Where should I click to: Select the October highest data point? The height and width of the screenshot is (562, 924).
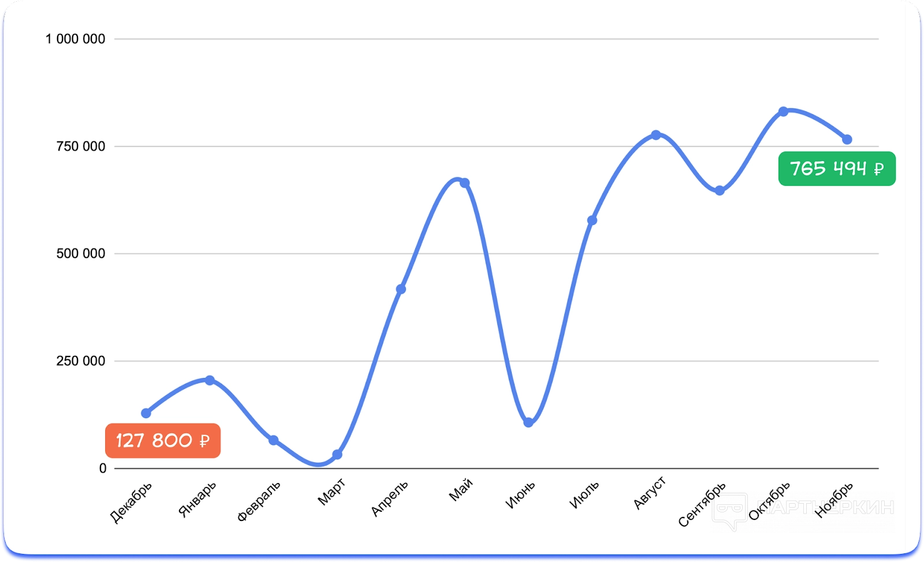783,111
